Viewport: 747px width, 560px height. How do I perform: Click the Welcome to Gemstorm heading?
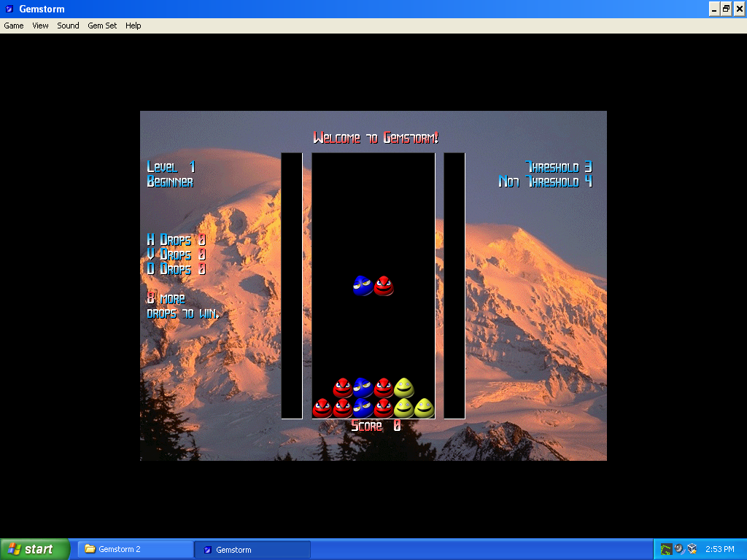coord(376,138)
